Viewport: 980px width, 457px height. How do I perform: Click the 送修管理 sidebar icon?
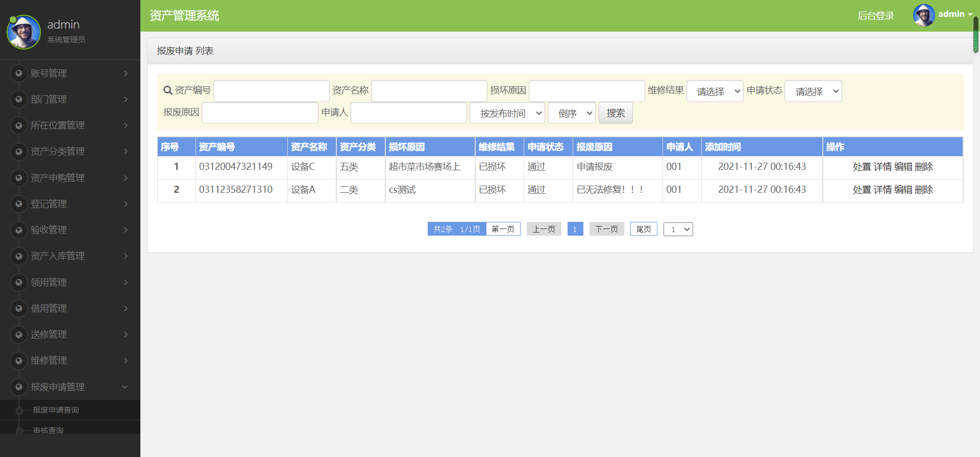[19, 335]
